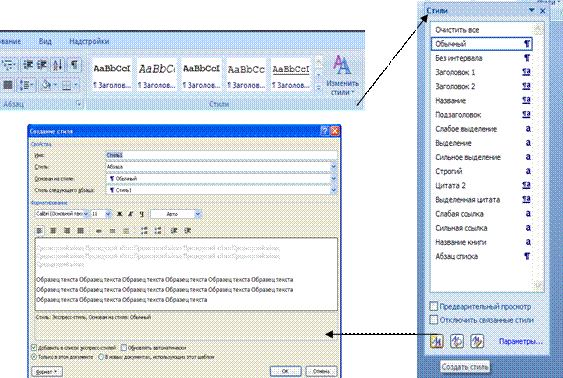Click Justify alignment icon in style dialog
This screenshot has height=378, width=563.
coord(80,230)
